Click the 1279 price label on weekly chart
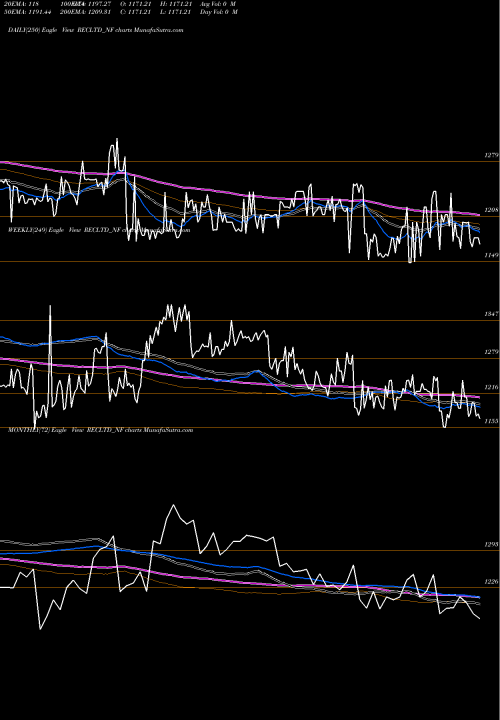The height and width of the screenshot is (720, 500). click(491, 352)
